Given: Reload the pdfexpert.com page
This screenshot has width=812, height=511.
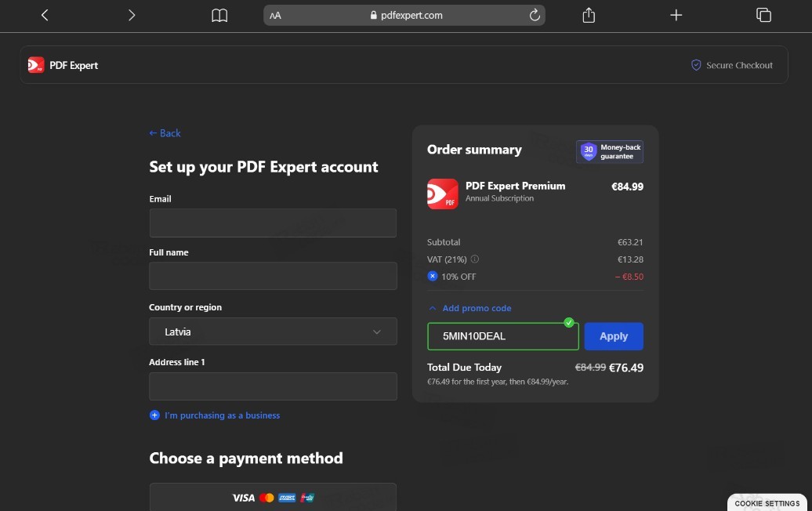Looking at the screenshot, I should tap(535, 15).
